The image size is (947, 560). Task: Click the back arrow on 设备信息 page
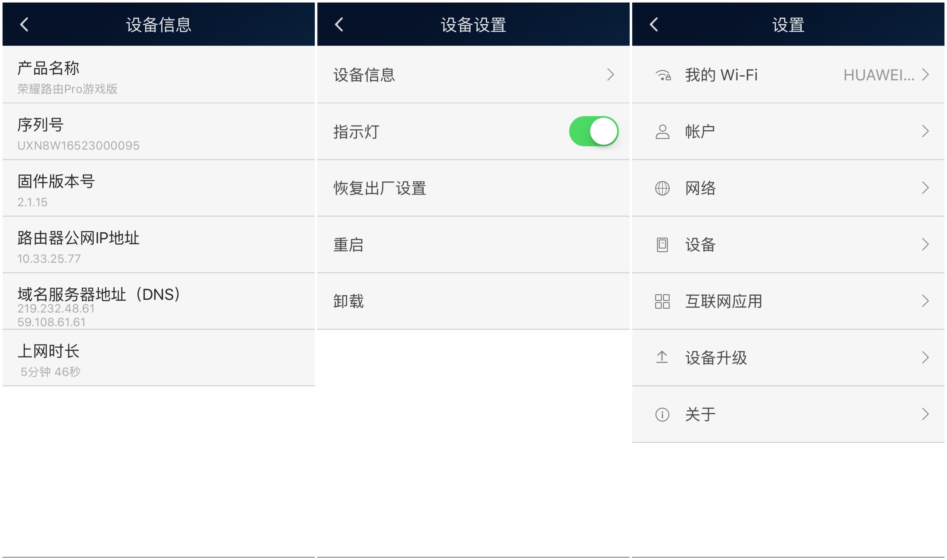(24, 24)
